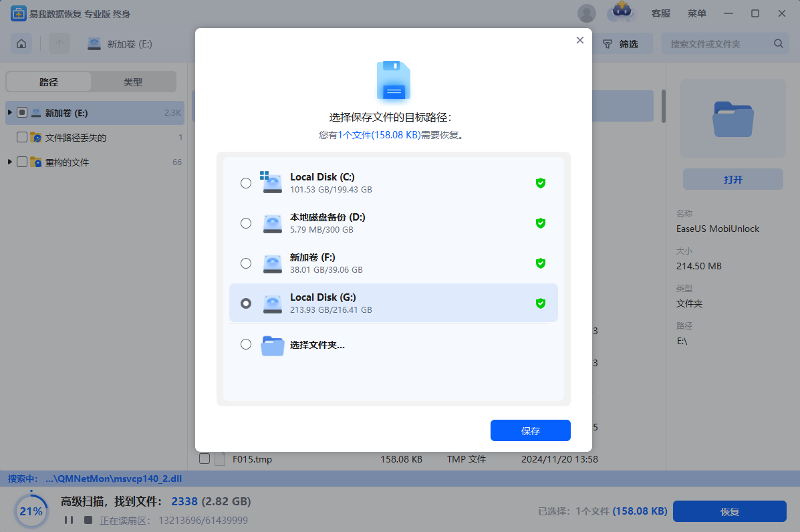
Task: Tick the F015.tmp file checkbox
Action: tap(205, 459)
